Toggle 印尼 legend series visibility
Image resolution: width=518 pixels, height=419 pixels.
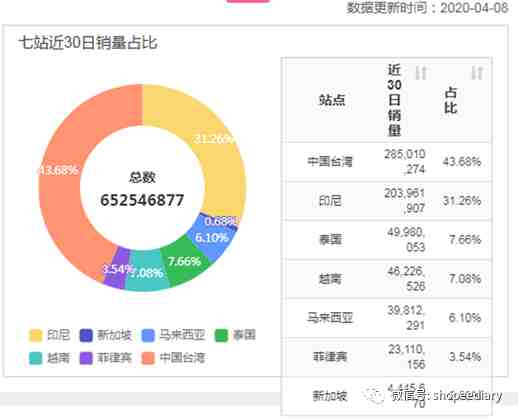[49, 335]
